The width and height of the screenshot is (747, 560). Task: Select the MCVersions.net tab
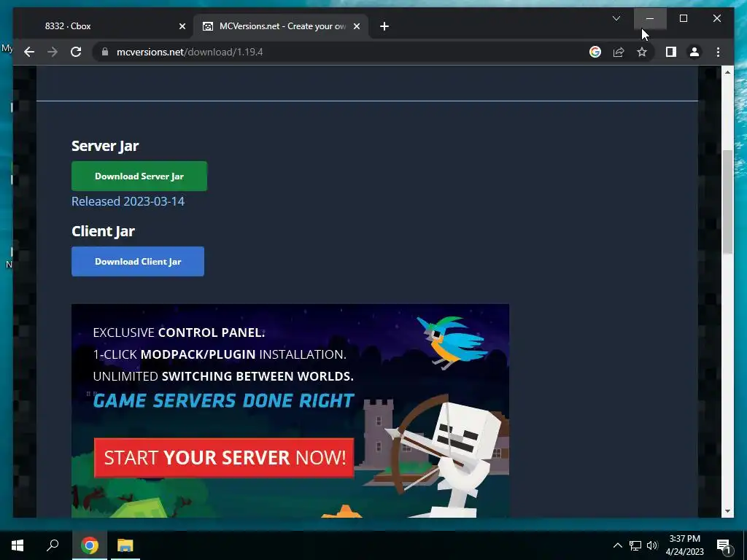click(281, 26)
